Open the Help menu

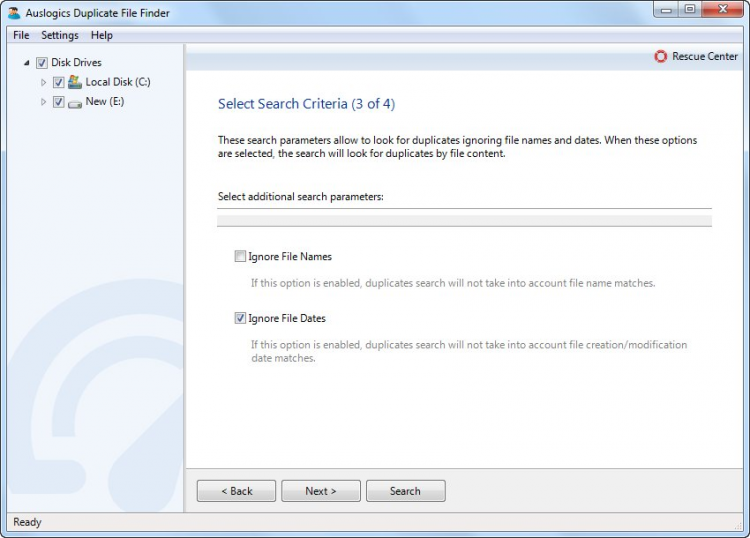pyautogui.click(x=102, y=35)
